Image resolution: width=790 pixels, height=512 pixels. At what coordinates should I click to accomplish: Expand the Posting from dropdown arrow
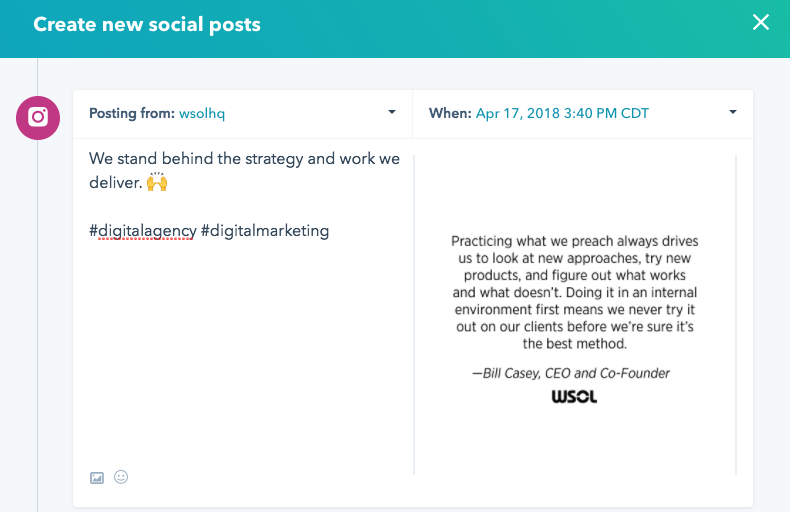[x=391, y=112]
